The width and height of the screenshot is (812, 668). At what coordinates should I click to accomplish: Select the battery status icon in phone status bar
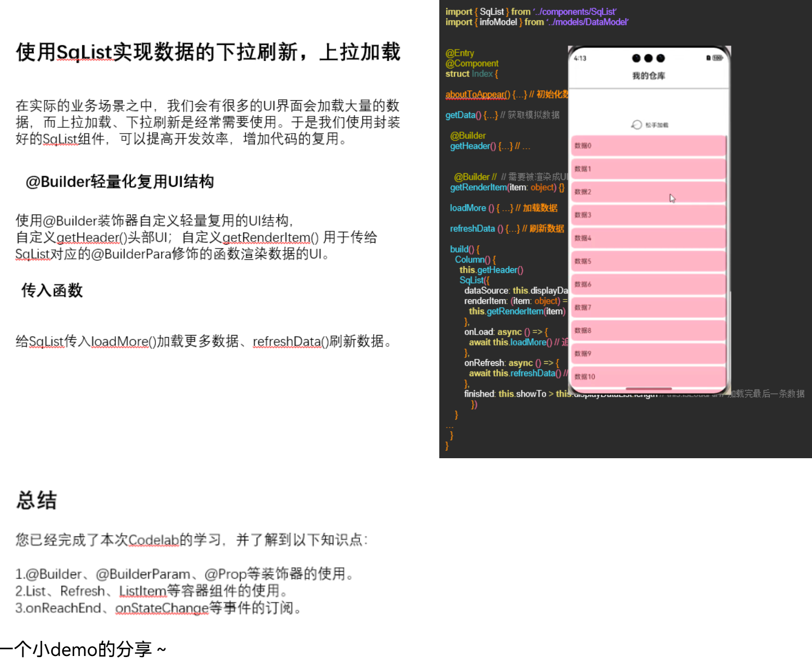tap(708, 58)
